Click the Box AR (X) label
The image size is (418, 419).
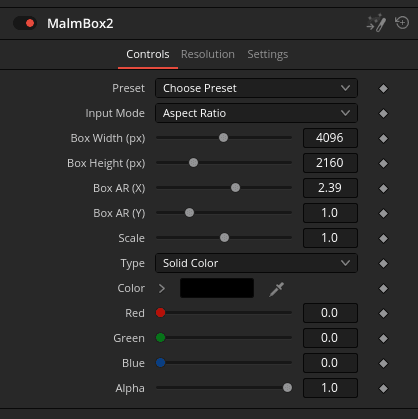119,188
